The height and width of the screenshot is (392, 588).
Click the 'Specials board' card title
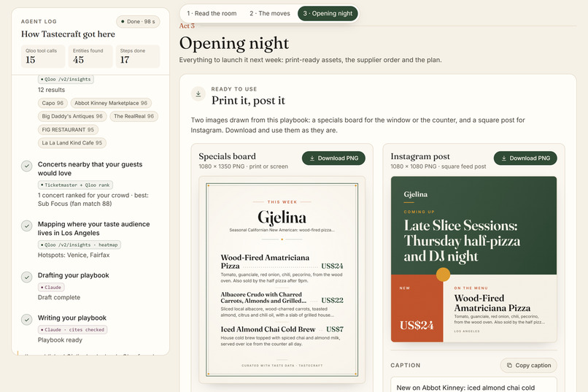click(228, 156)
